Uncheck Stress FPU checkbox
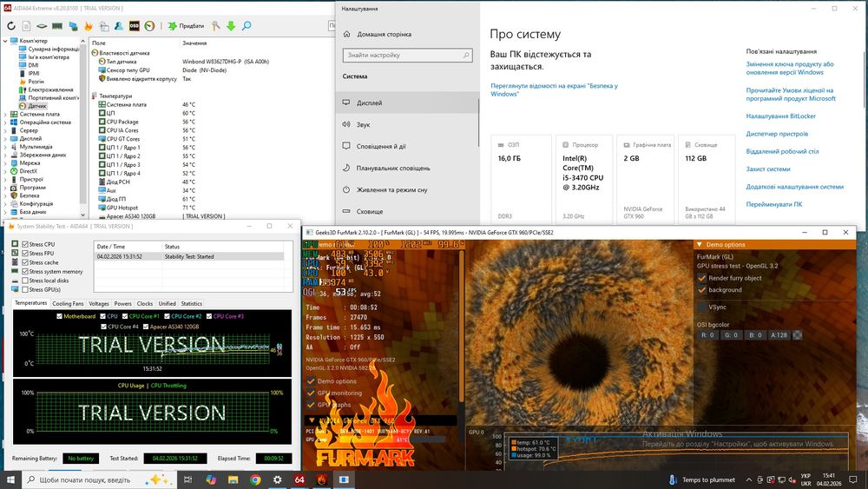868x489 pixels. coord(25,253)
